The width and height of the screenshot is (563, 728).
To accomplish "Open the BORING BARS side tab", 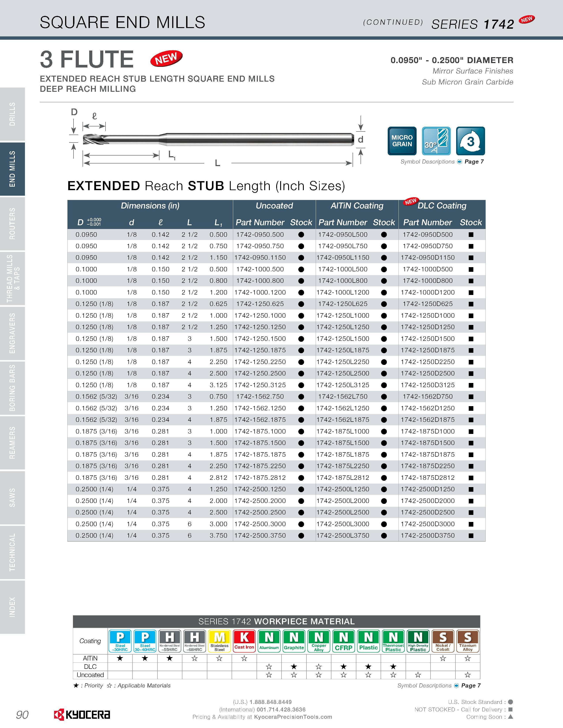I will coord(12,388).
